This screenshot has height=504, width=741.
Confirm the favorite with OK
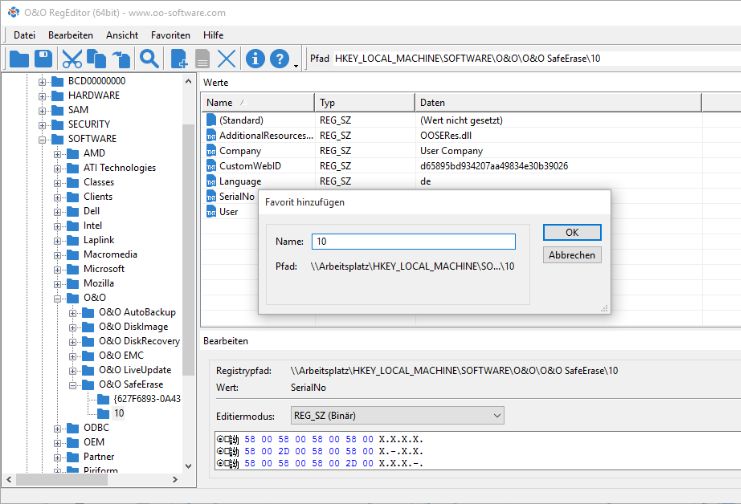click(x=572, y=232)
